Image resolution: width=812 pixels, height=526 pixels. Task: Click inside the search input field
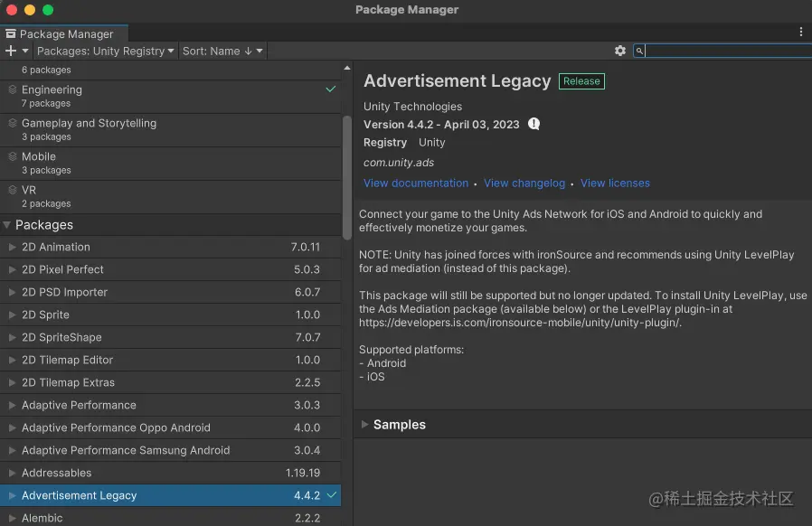coord(723,51)
